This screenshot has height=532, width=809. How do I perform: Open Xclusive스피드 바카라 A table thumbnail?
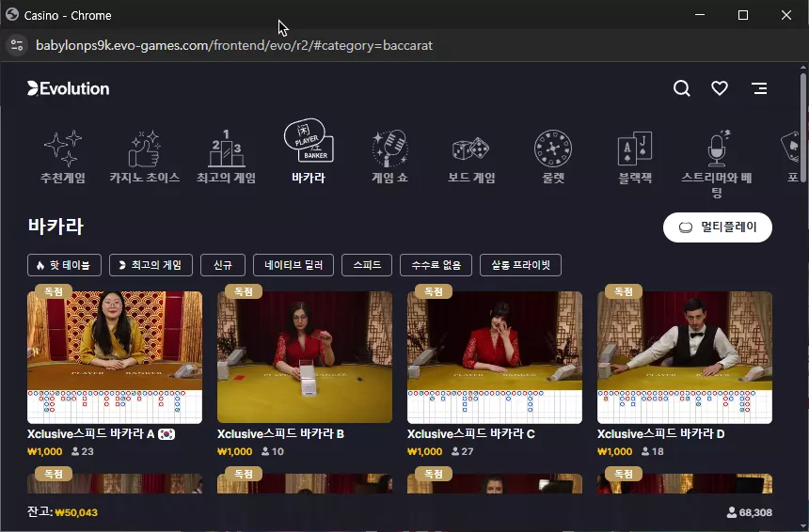tap(115, 357)
